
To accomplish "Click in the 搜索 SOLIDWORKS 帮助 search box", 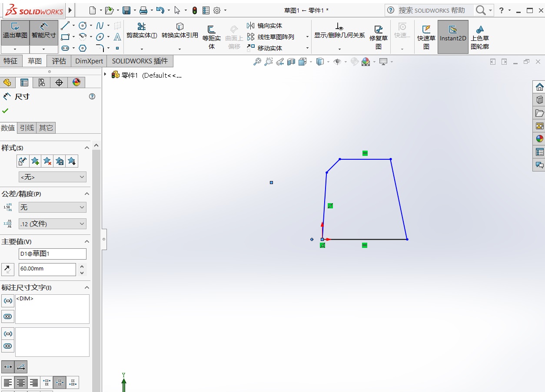I will 435,10.
